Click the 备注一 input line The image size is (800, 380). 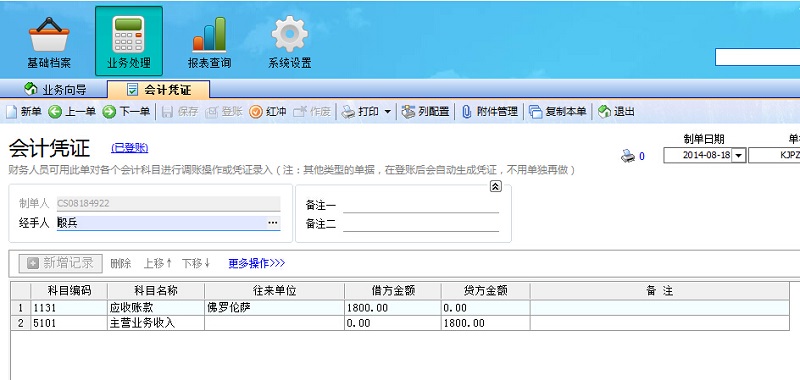pyautogui.click(x=421, y=206)
